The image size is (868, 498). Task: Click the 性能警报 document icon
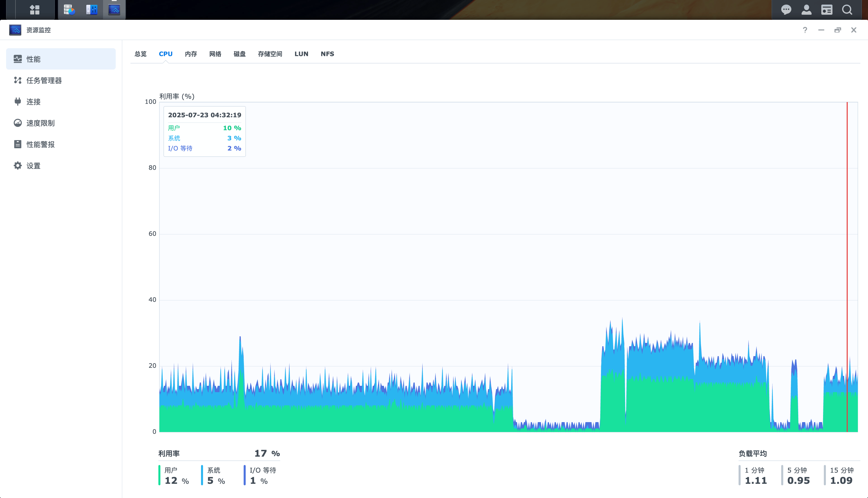[x=18, y=144]
